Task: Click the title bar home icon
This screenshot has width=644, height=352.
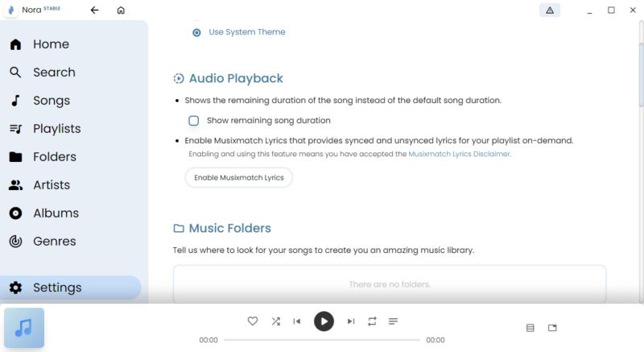Action: click(x=121, y=10)
